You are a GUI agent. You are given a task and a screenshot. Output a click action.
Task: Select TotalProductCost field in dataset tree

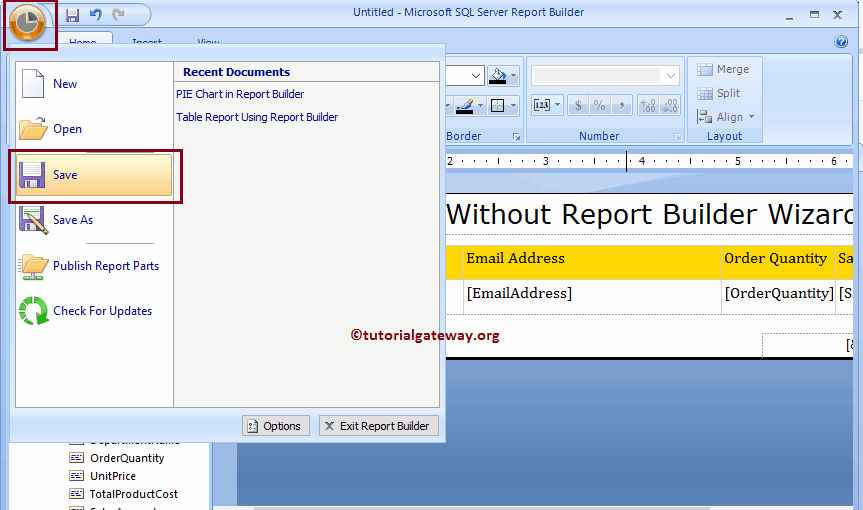click(134, 494)
